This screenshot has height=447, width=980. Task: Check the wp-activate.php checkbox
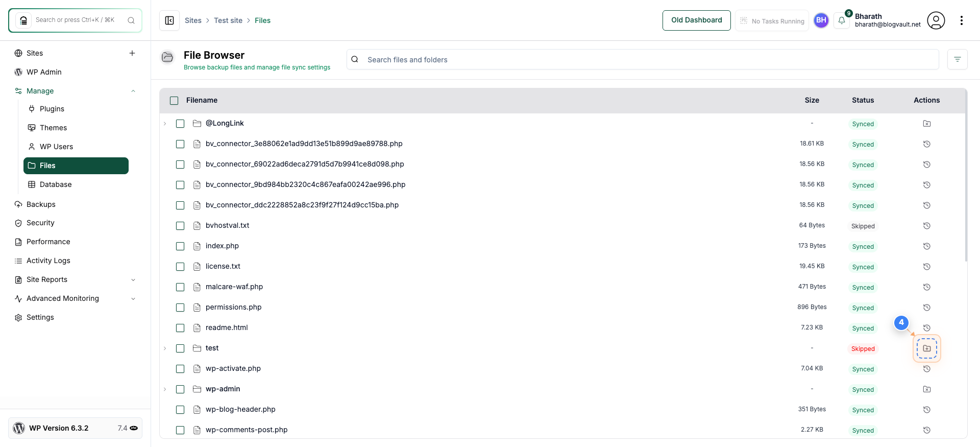pyautogui.click(x=180, y=369)
